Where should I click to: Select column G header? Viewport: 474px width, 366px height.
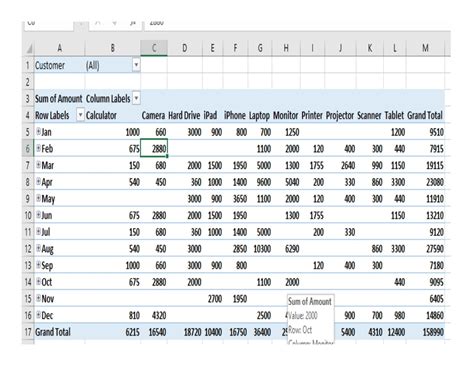pyautogui.click(x=260, y=48)
